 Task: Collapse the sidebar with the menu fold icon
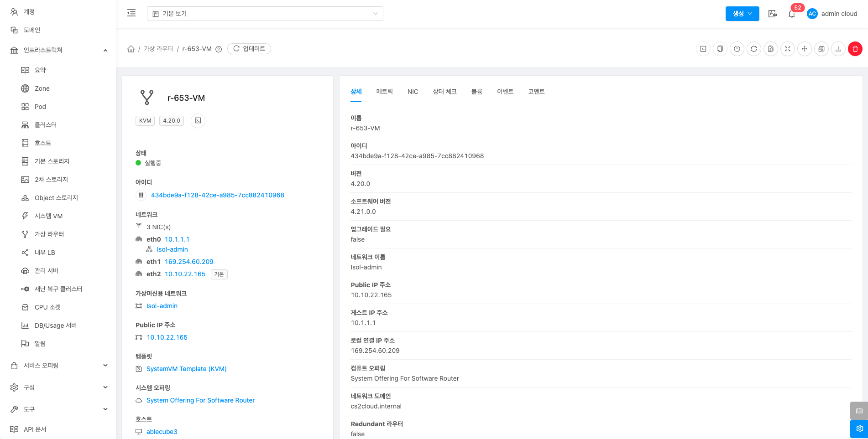[131, 13]
